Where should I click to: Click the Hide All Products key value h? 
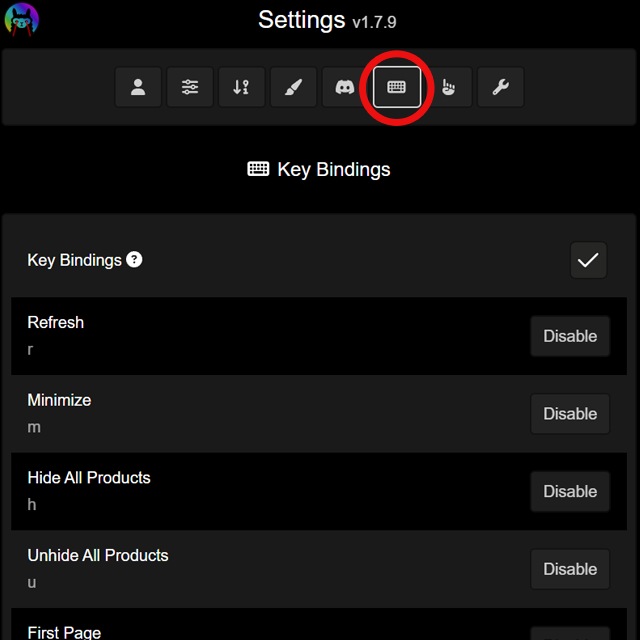pos(32,504)
